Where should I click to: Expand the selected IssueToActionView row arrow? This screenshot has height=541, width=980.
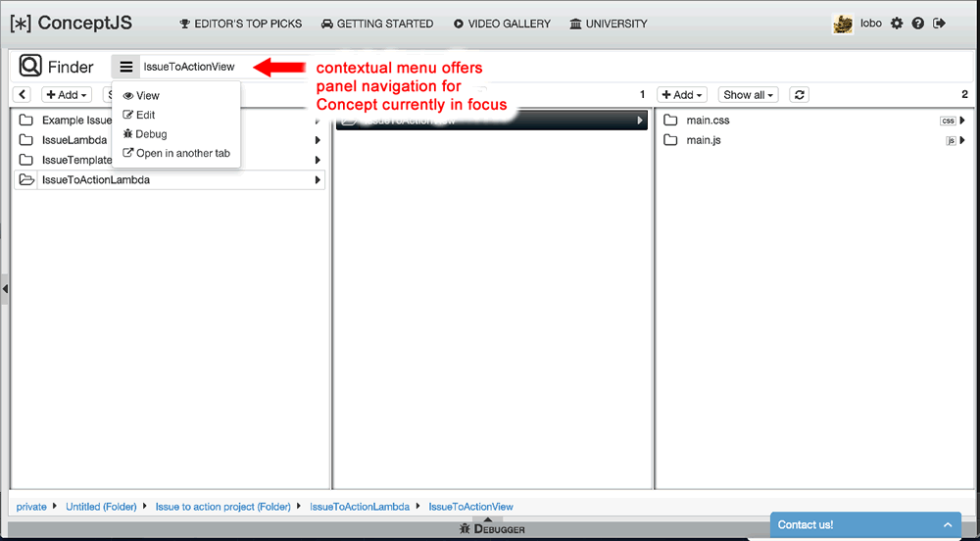[x=639, y=120]
